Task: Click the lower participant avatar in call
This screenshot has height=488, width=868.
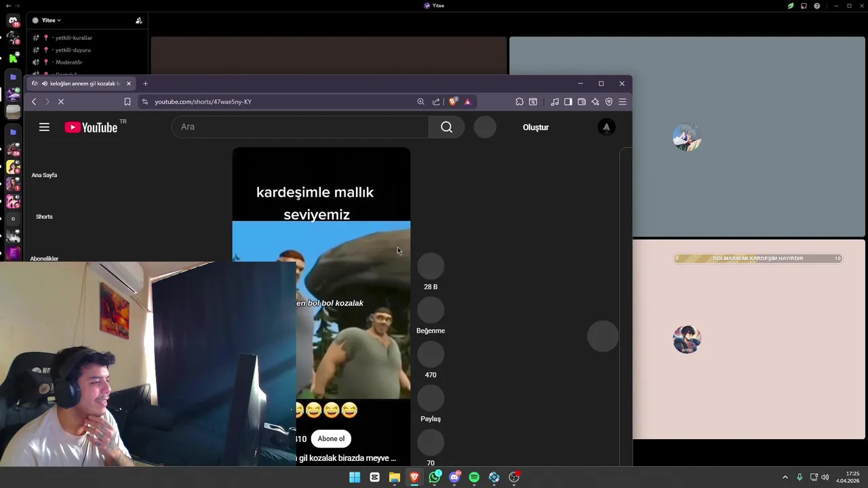Action: click(x=686, y=339)
